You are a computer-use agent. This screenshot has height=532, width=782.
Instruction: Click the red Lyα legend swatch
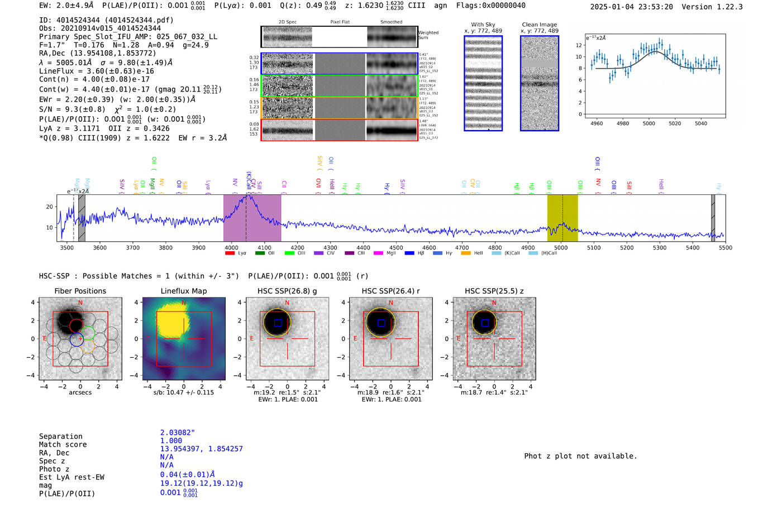coord(230,253)
